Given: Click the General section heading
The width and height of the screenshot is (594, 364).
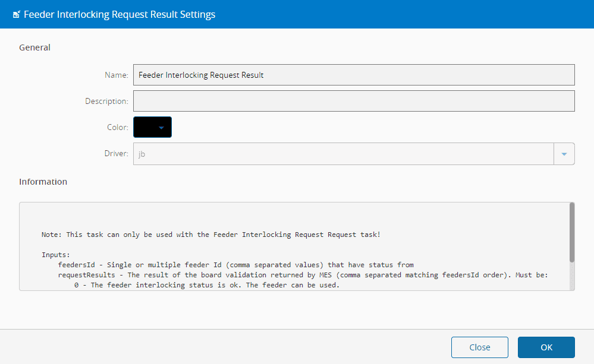Looking at the screenshot, I should click(35, 48).
